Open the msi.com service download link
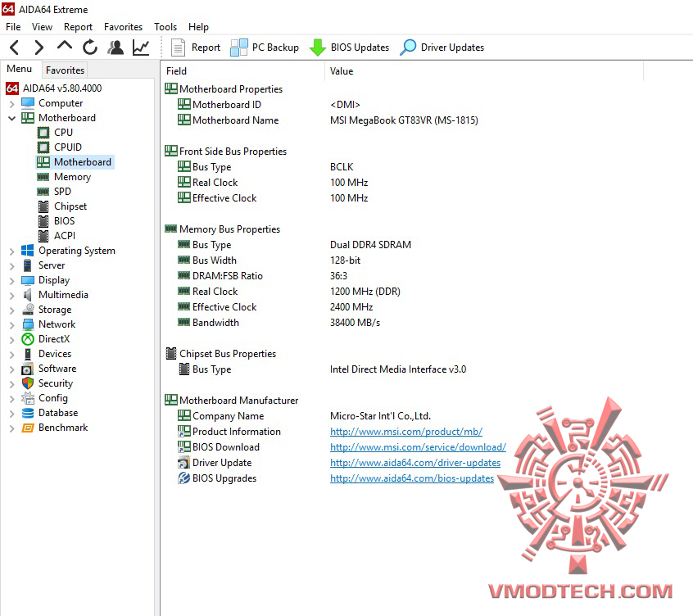The image size is (693, 616). pos(418,447)
